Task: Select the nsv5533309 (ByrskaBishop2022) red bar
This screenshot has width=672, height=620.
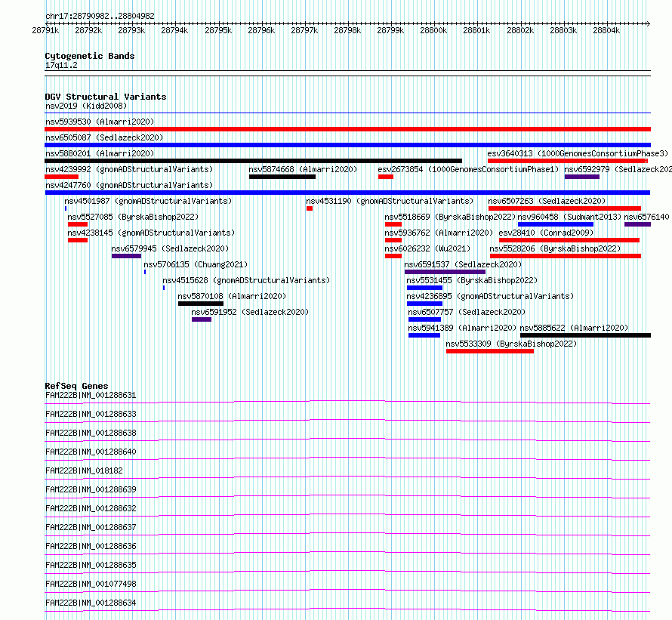Action: pos(490,351)
